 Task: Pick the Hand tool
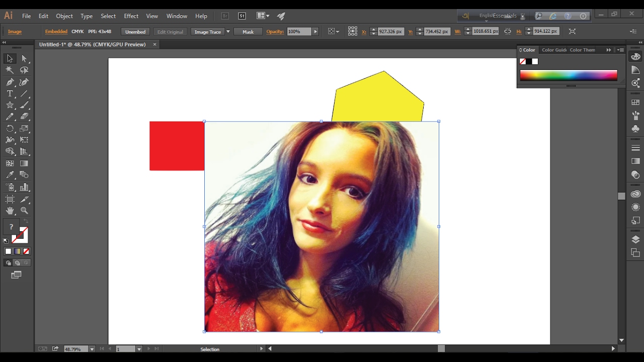(10, 211)
